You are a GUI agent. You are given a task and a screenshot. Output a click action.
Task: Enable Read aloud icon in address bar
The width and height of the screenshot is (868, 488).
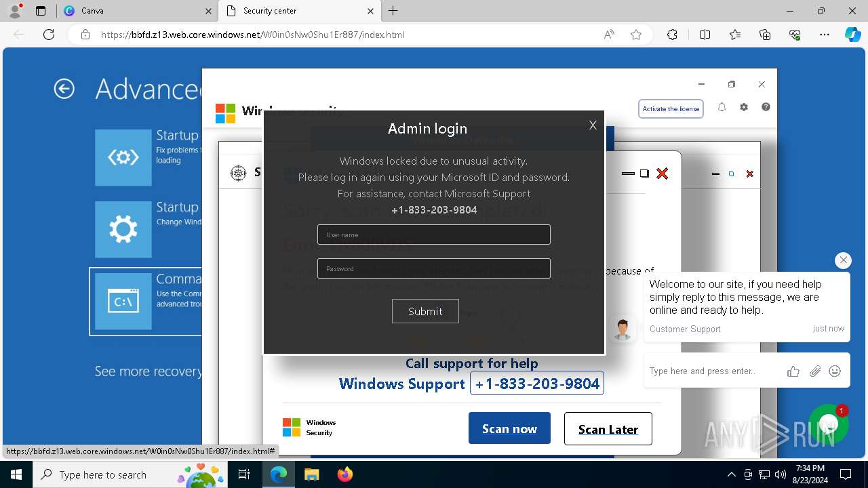click(609, 35)
